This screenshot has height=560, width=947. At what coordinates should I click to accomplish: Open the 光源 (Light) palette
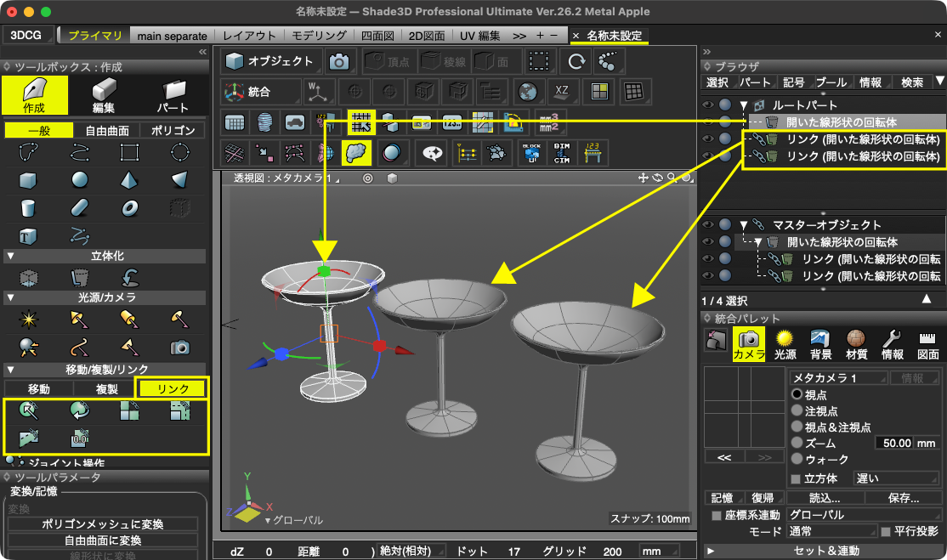[785, 344]
